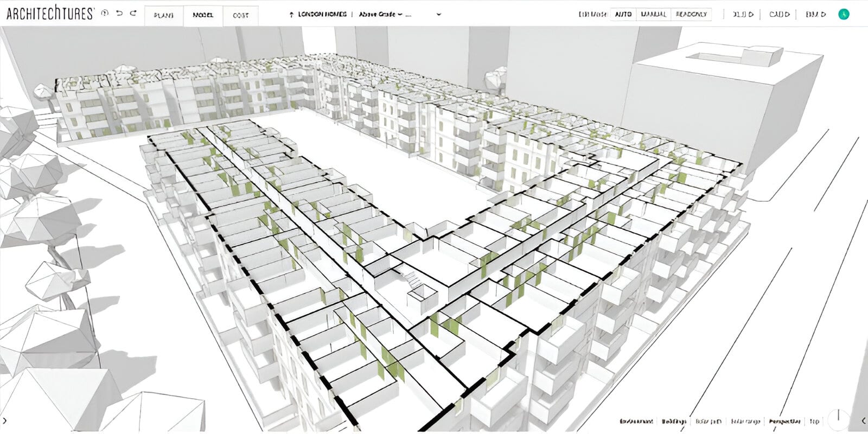This screenshot has height=434, width=868.
Task: Set edit mode to MANUAL
Action: [x=654, y=14]
